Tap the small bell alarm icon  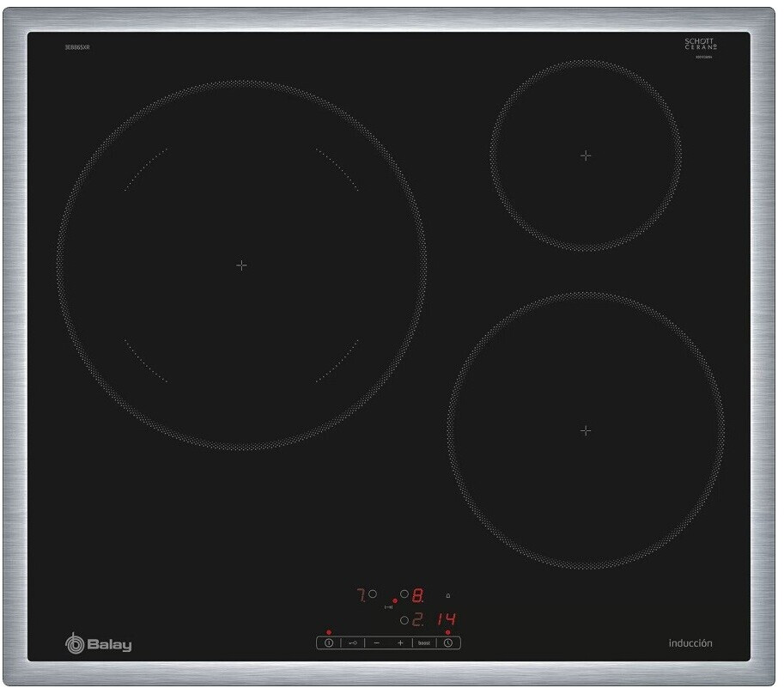click(x=447, y=595)
